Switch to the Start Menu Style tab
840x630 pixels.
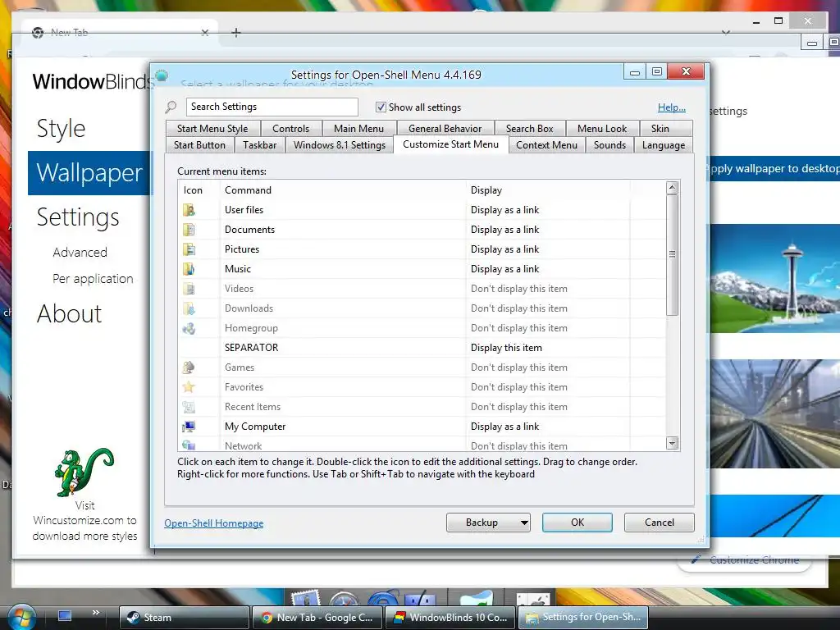[212, 129]
